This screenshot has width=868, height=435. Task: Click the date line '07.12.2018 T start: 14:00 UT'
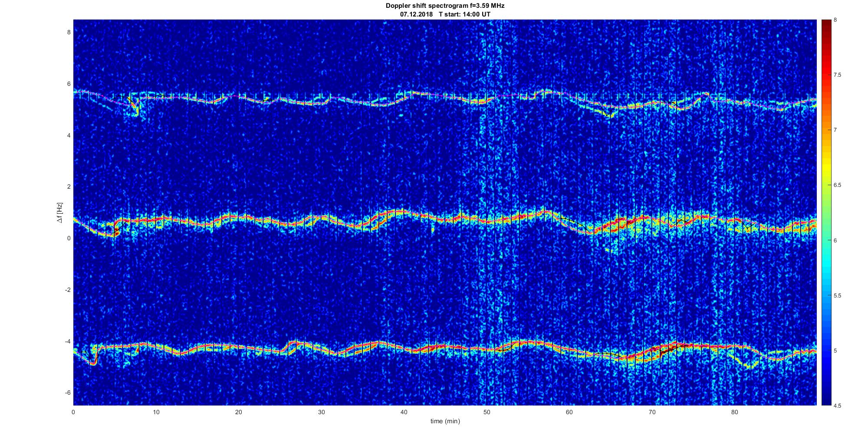click(445, 14)
